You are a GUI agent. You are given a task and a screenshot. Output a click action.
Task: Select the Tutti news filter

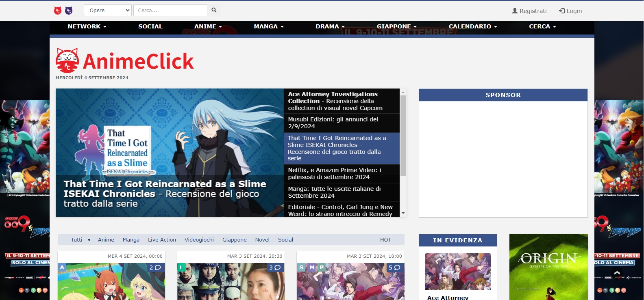(x=76, y=240)
